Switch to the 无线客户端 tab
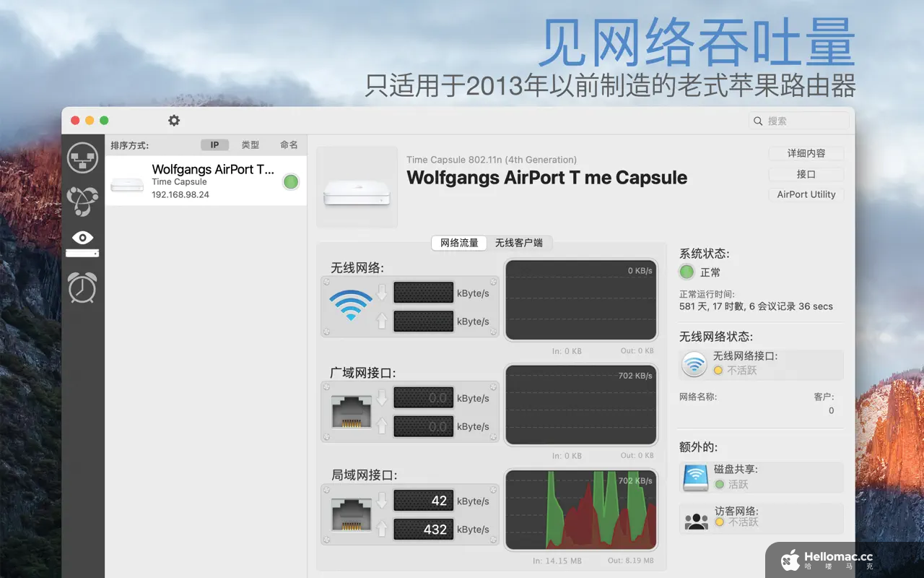 point(519,243)
